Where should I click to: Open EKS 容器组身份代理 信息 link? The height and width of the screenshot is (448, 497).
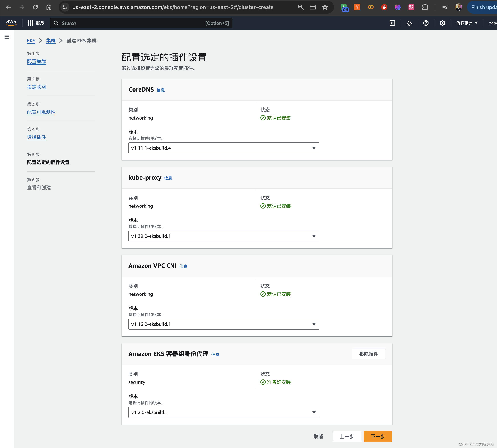(215, 354)
